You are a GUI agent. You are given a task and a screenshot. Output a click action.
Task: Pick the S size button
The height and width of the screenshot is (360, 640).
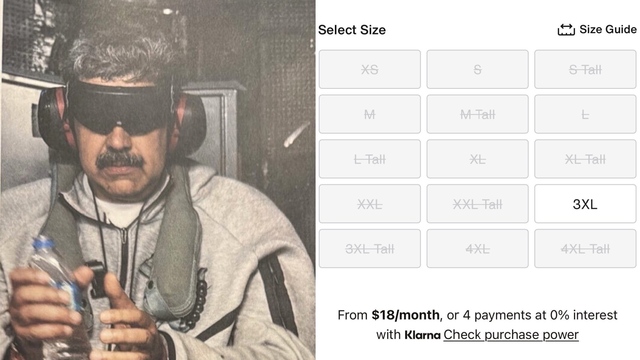click(478, 69)
